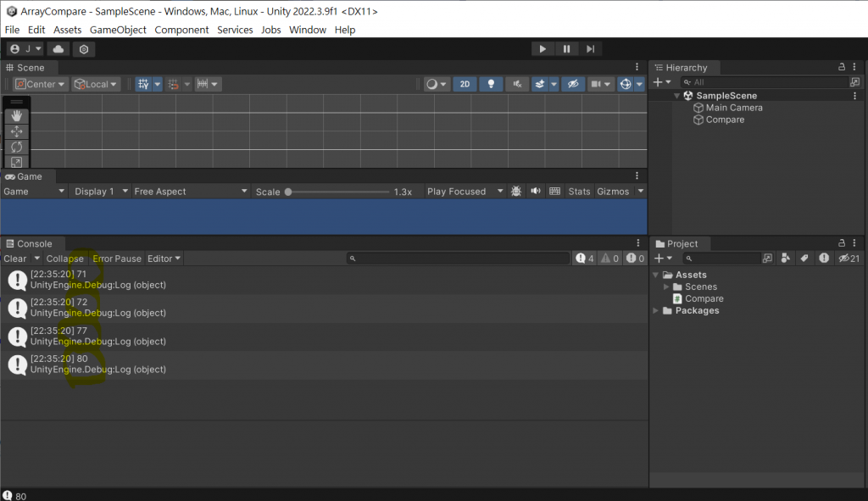
Task: Click the Play button in the toolbar
Action: 542,48
